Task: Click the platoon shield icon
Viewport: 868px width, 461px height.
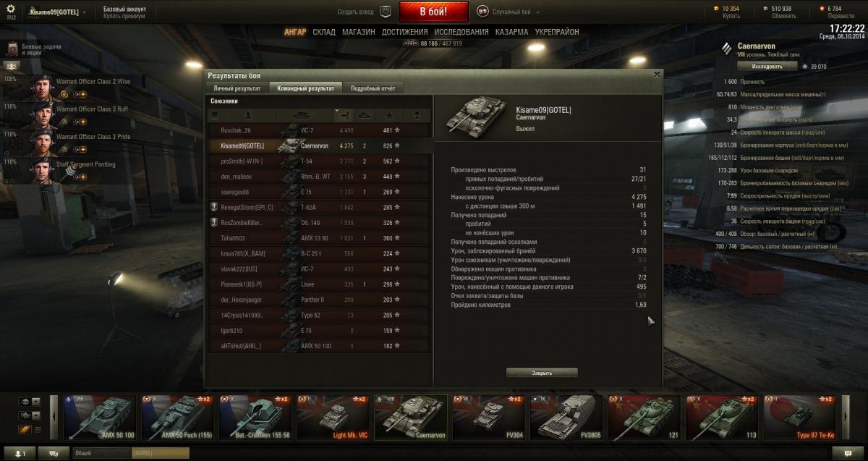Action: point(386,12)
